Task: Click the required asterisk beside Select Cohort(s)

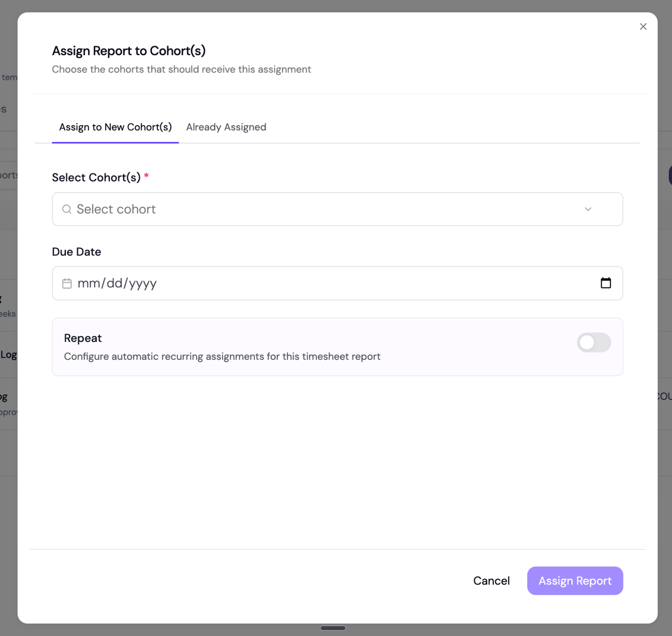Action: point(147,176)
